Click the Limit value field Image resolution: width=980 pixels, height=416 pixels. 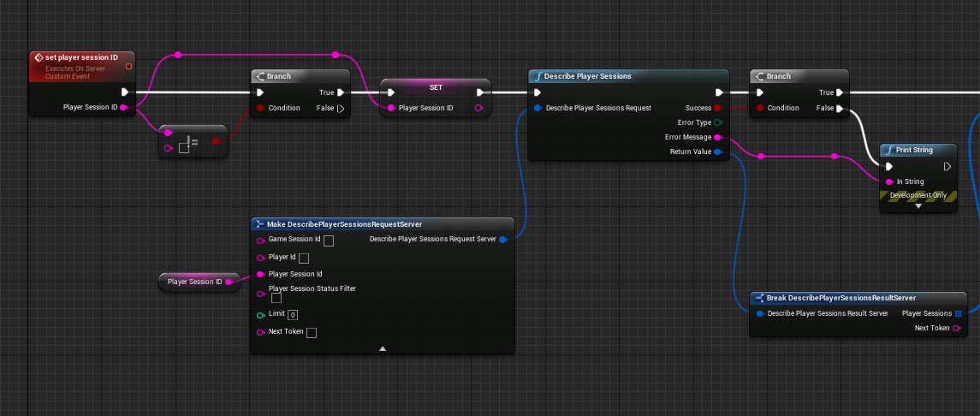293,315
